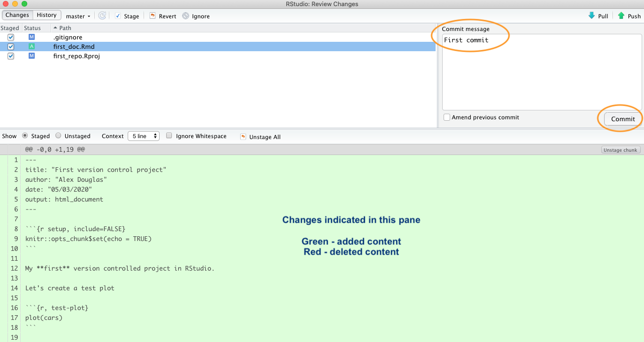
Task: Sort files by the Path column header
Action: click(65, 28)
